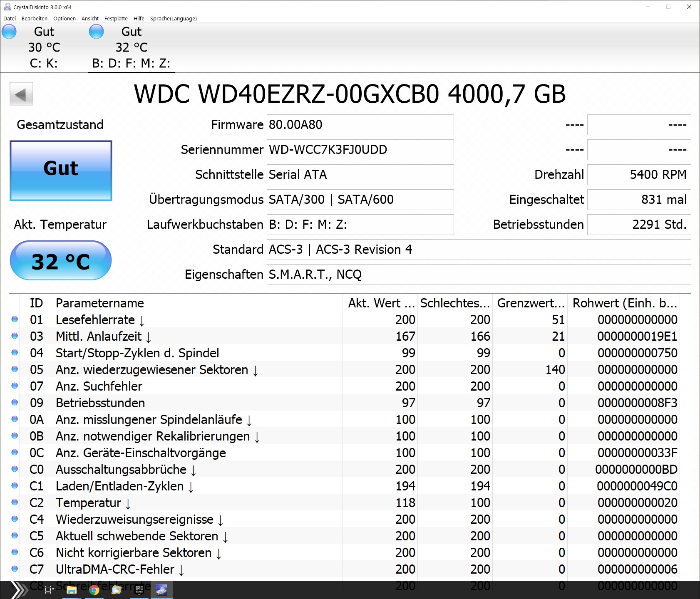Switch to the C: K: disk tab
Screen dimensions: 700x599
point(44,47)
